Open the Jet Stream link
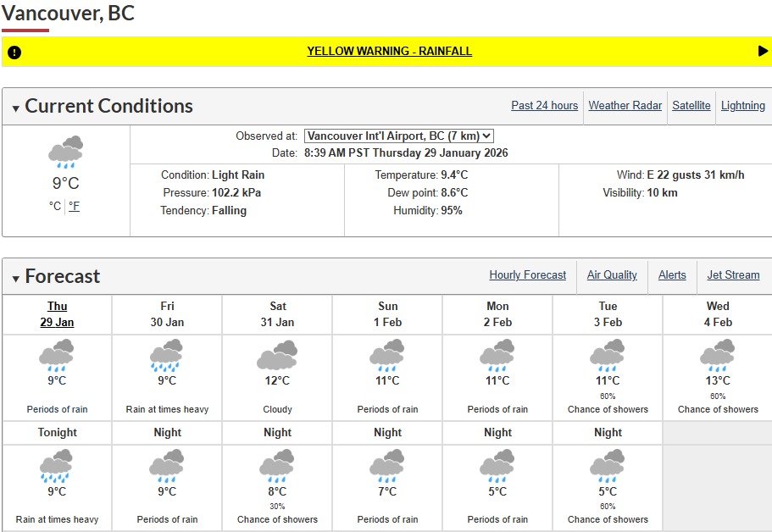The height and width of the screenshot is (532, 772). (x=733, y=275)
